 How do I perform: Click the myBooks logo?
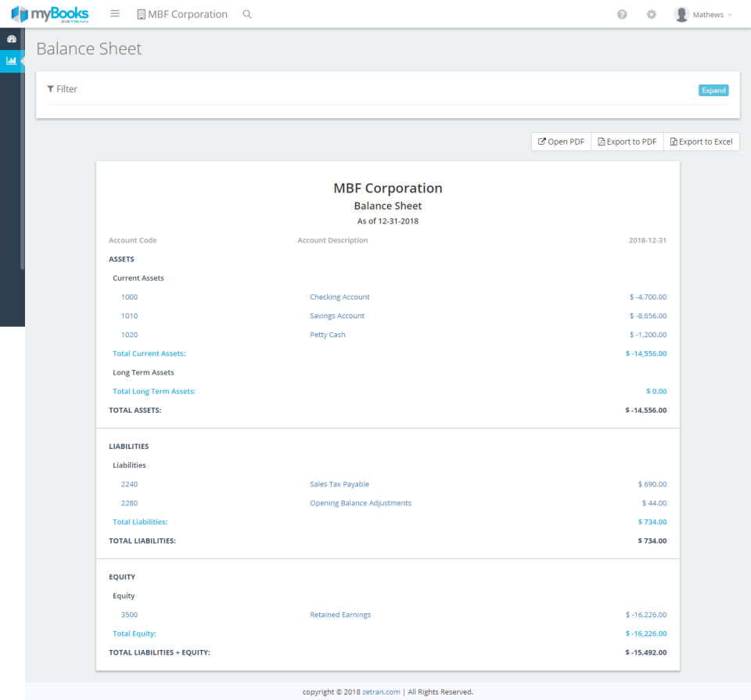(x=50, y=14)
